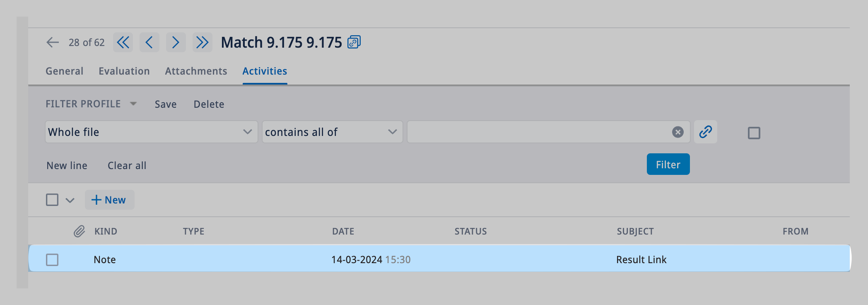Image resolution: width=868 pixels, height=305 pixels.
Task: Open the Whole file dropdown
Action: pyautogui.click(x=151, y=132)
